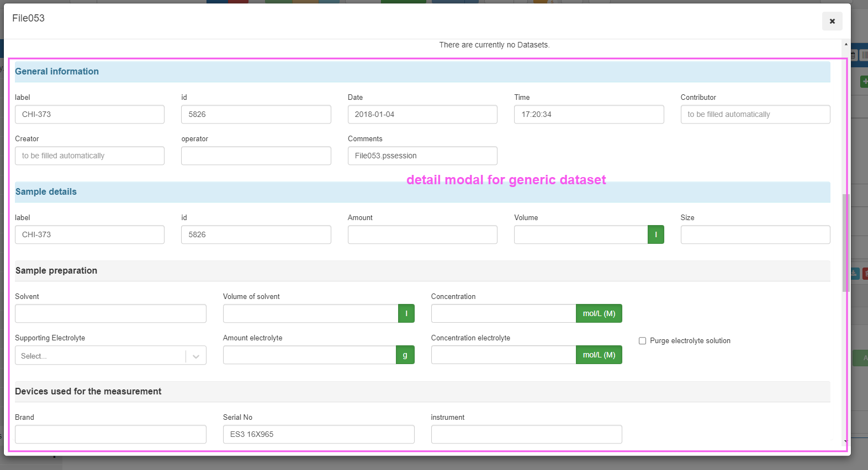Screen dimensions: 868x470
Task: Click the General information label field CHI-373
Action: point(89,114)
